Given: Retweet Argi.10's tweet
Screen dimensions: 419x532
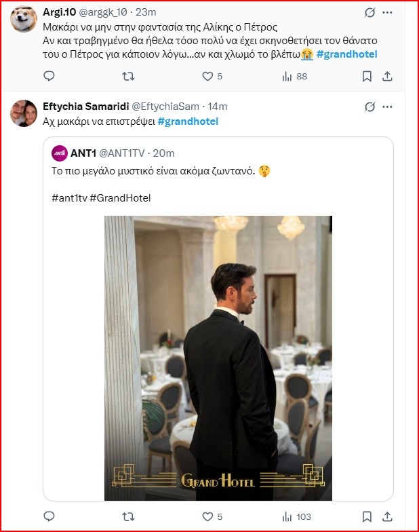Looking at the screenshot, I should pos(127,77).
